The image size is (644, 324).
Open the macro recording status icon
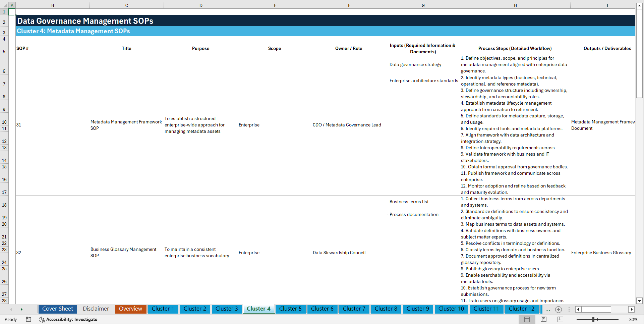click(28, 319)
